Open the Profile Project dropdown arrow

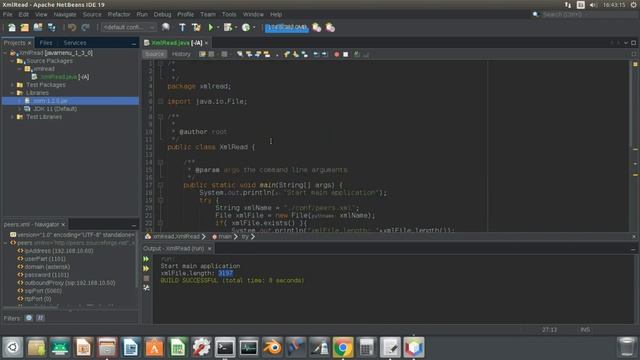pyautogui.click(x=254, y=27)
